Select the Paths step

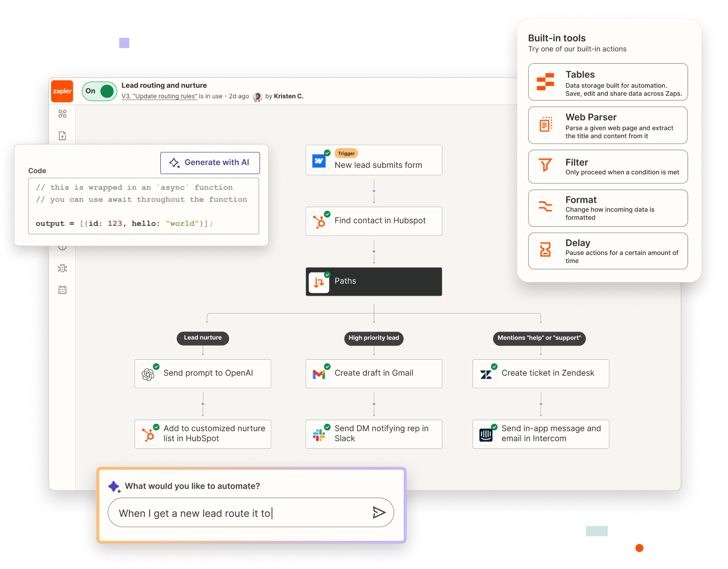[374, 281]
